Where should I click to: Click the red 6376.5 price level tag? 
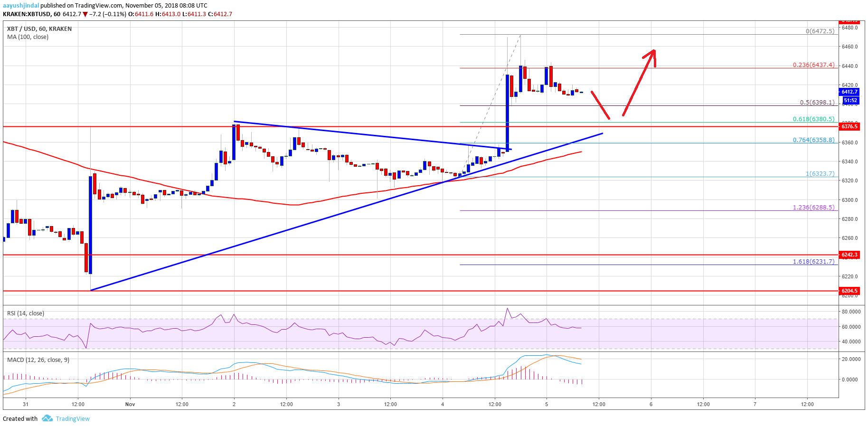pos(849,126)
